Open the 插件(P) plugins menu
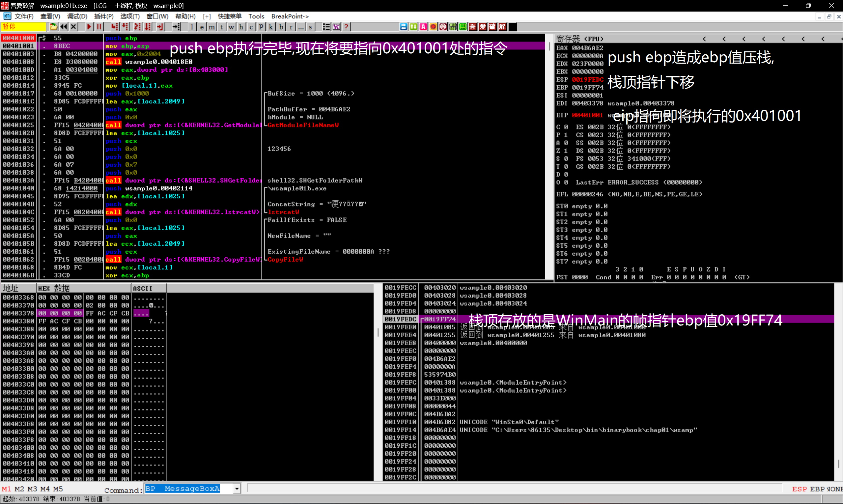 [103, 16]
